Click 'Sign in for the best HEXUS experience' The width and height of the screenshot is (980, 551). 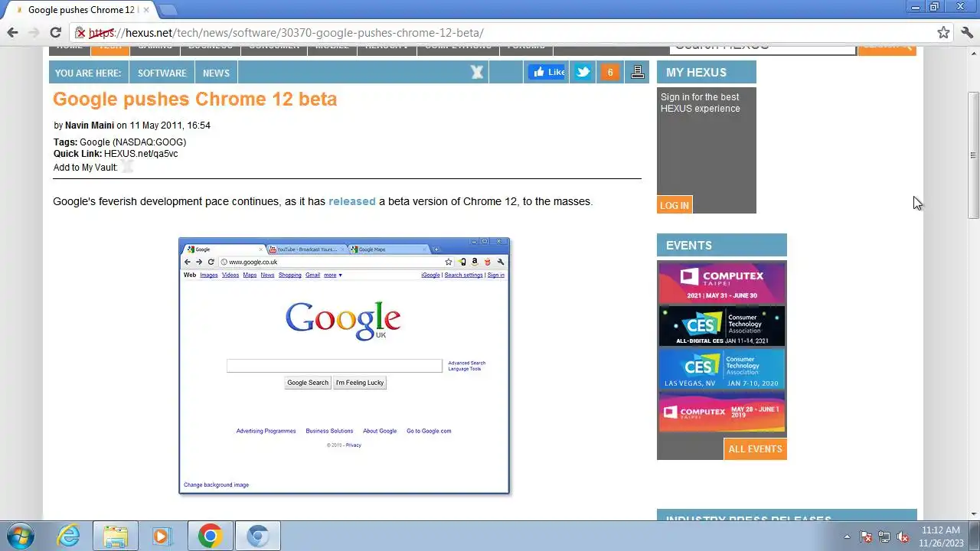tap(701, 103)
